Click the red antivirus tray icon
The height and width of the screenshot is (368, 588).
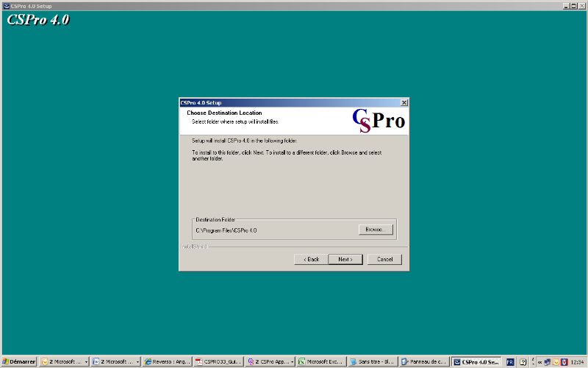click(564, 362)
